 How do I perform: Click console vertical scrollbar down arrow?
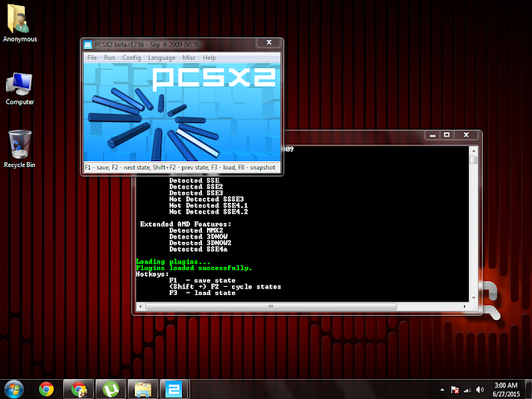474,298
